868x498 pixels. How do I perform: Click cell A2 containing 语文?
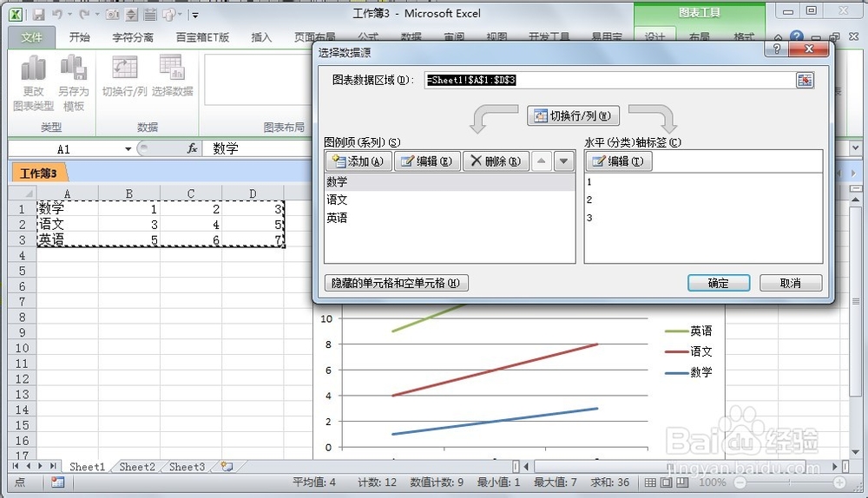coord(67,224)
